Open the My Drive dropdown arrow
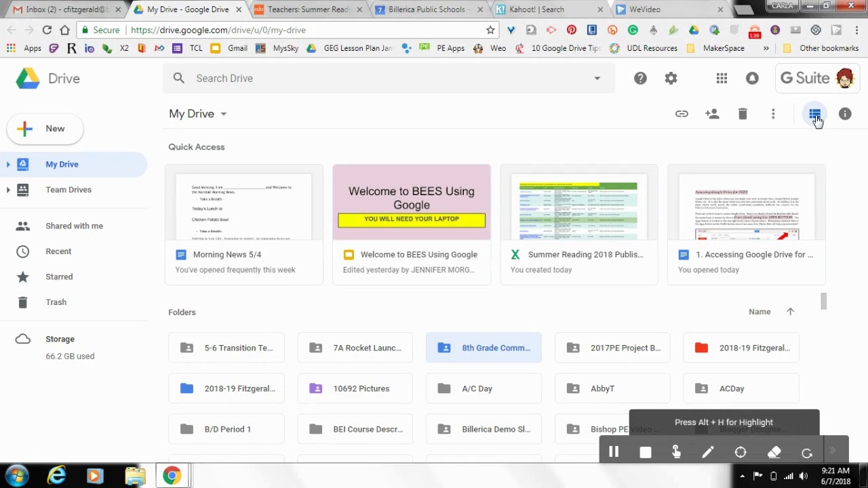868x488 pixels. (223, 114)
